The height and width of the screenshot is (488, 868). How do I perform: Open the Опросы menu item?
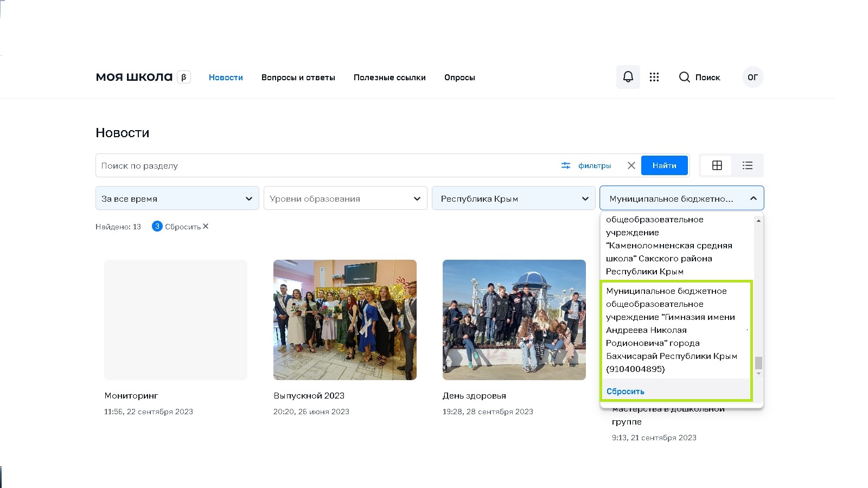[x=459, y=78]
